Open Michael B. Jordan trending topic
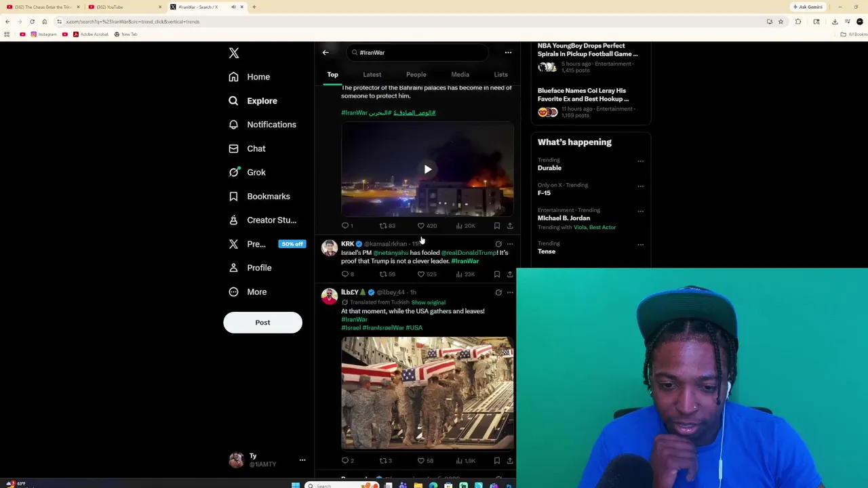This screenshot has width=868, height=488. point(564,218)
